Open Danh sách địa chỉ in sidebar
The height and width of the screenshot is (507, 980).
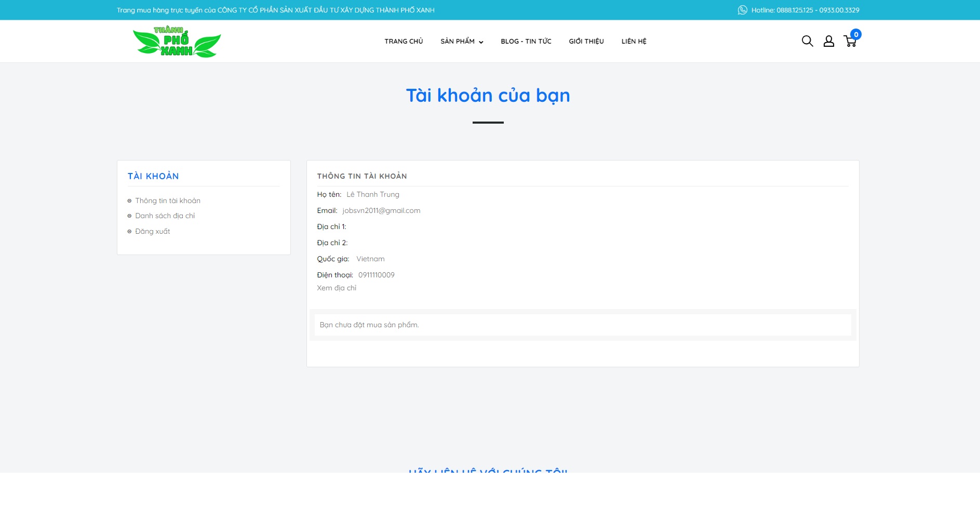point(165,216)
